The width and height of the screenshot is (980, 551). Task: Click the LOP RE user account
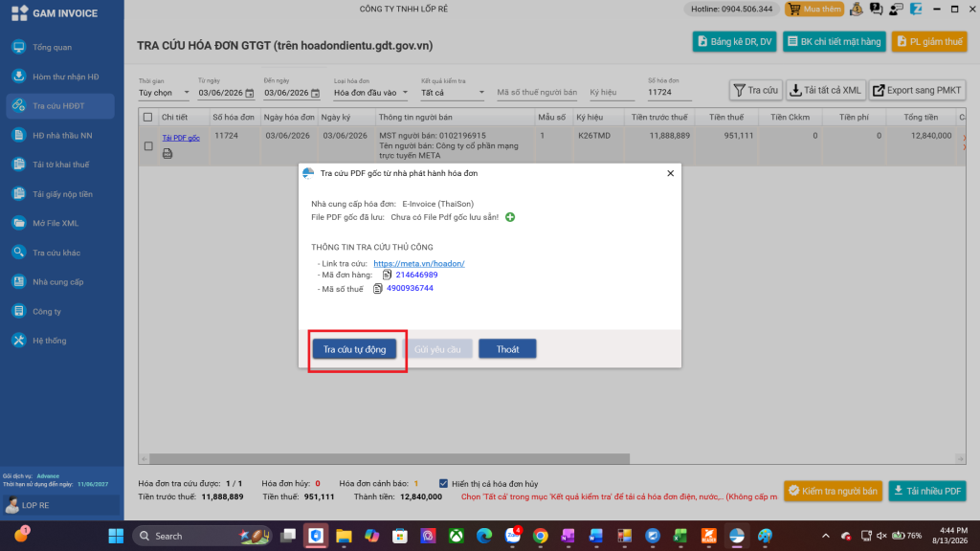pyautogui.click(x=60, y=505)
